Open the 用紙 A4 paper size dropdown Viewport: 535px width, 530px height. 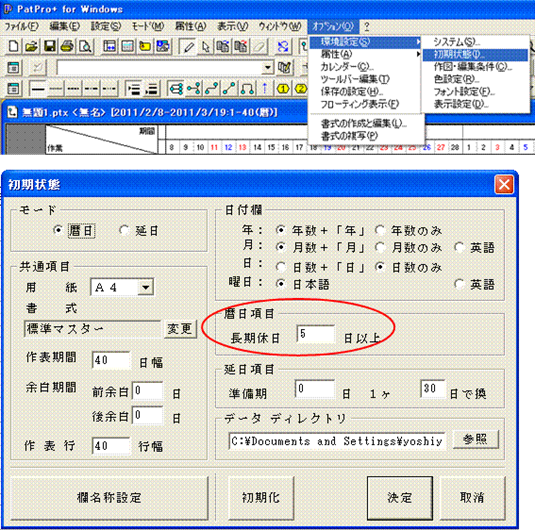click(x=146, y=287)
